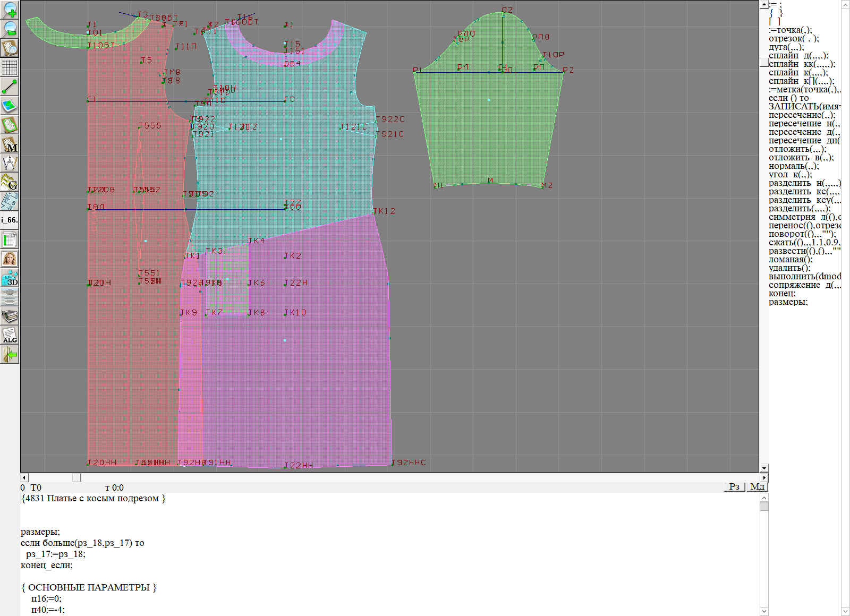Select the line segment tool icon
Viewport: 850px width, 616px height.
coord(10,87)
